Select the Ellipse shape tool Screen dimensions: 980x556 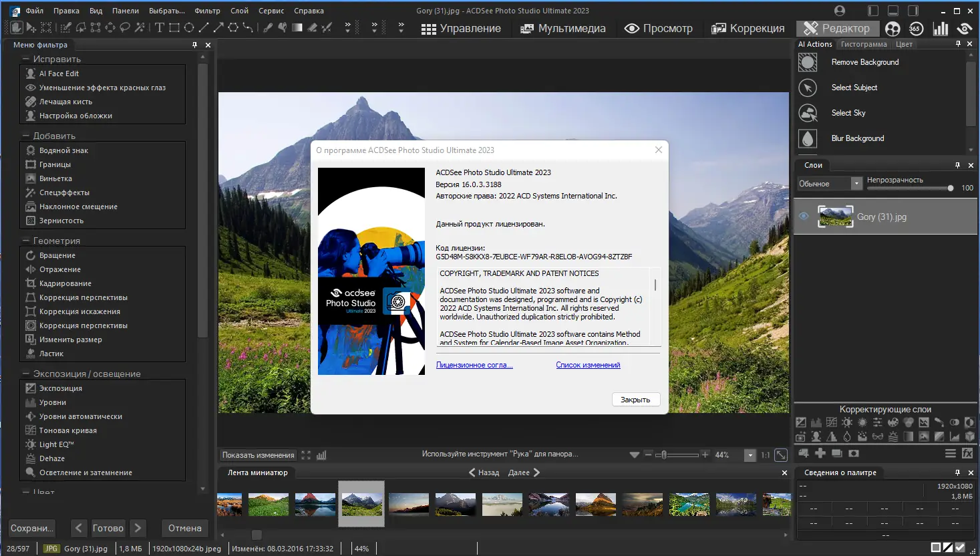(x=189, y=27)
